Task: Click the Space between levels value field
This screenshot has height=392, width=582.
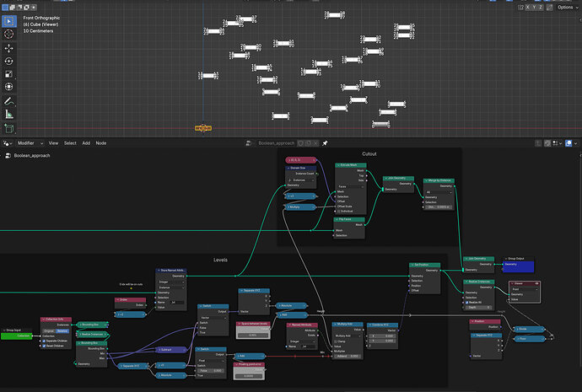Action: pyautogui.click(x=253, y=335)
